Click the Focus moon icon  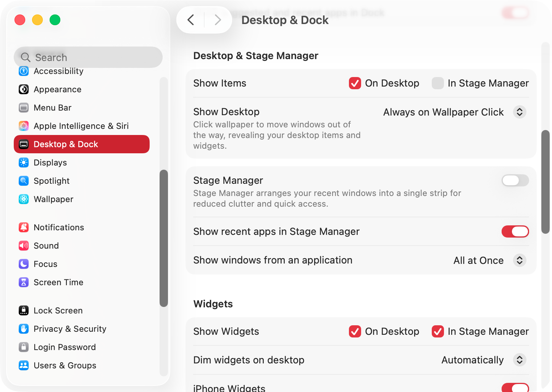24,264
